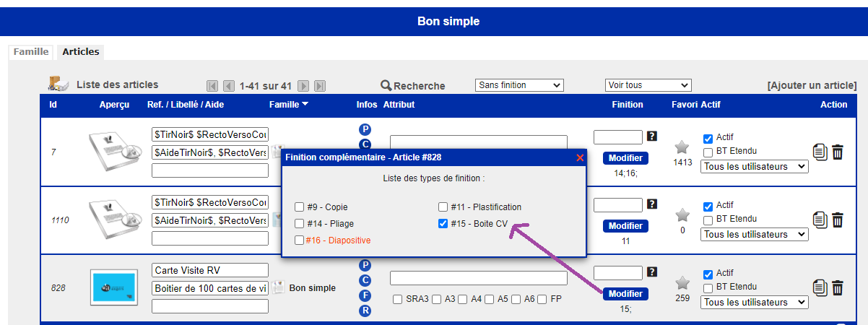The width and height of the screenshot is (868, 325).
Task: Click the trash icon for article 7
Action: pyautogui.click(x=838, y=152)
